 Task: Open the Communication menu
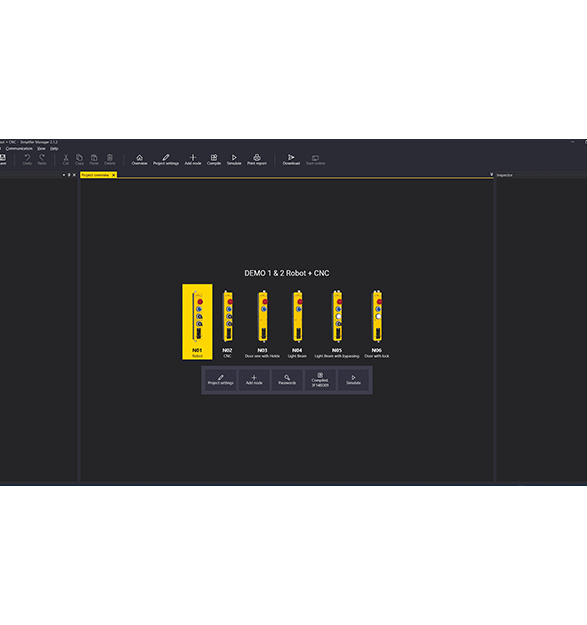coord(19,148)
